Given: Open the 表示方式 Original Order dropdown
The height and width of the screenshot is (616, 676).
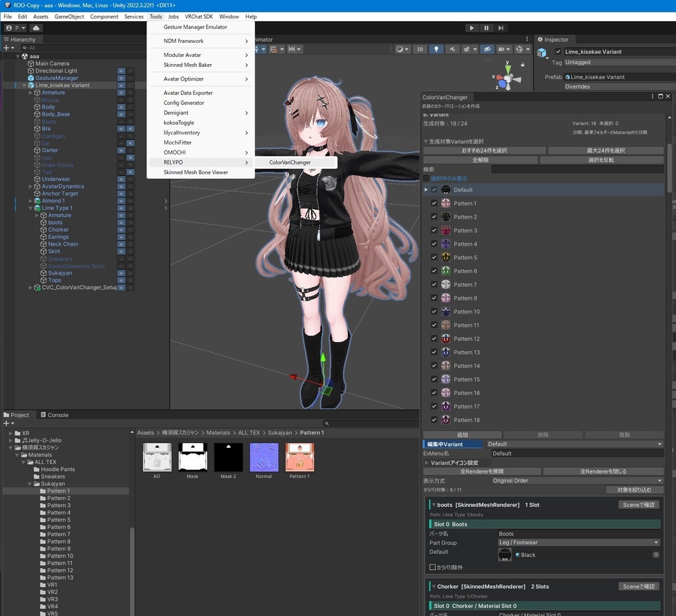Looking at the screenshot, I should pos(577,481).
